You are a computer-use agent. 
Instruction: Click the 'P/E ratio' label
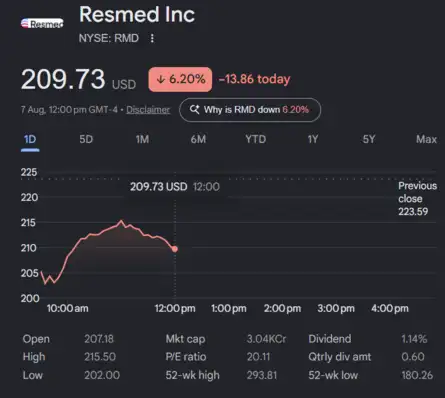pyautogui.click(x=186, y=357)
